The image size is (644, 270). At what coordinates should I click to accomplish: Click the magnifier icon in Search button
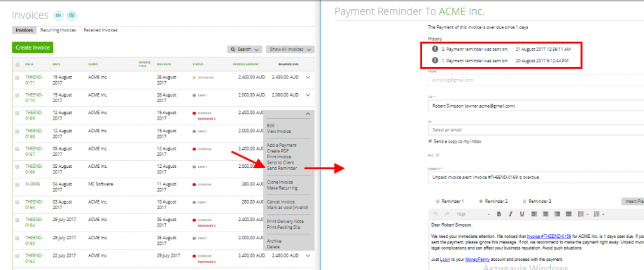[233, 49]
